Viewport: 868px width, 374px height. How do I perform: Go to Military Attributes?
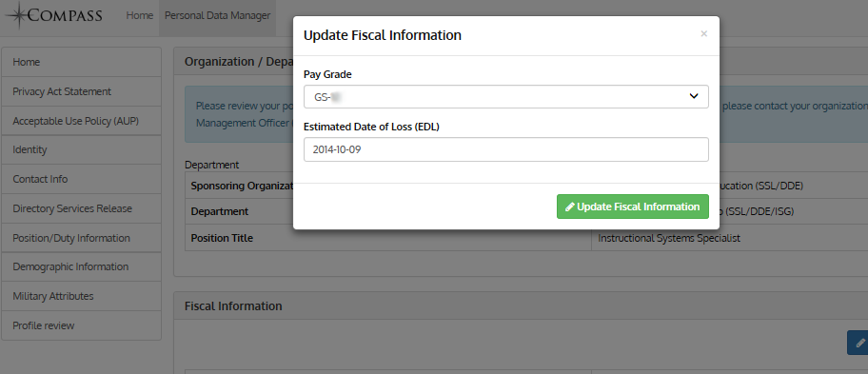click(82, 296)
